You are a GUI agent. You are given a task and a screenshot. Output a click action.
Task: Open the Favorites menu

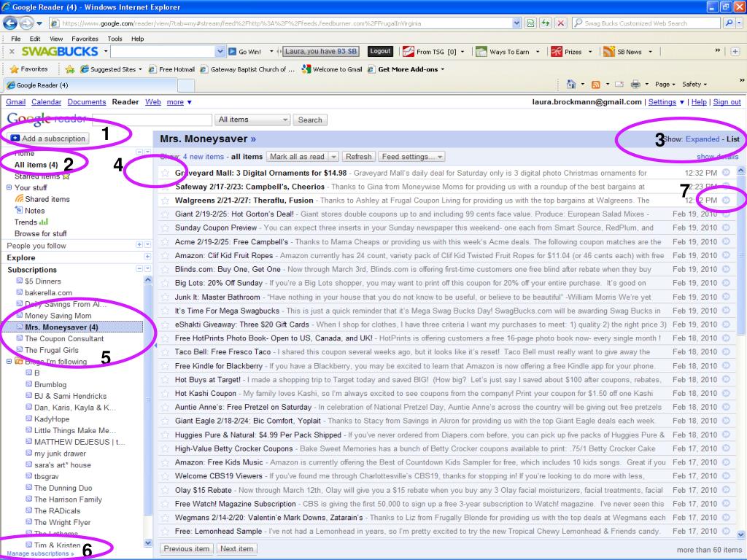pos(85,39)
